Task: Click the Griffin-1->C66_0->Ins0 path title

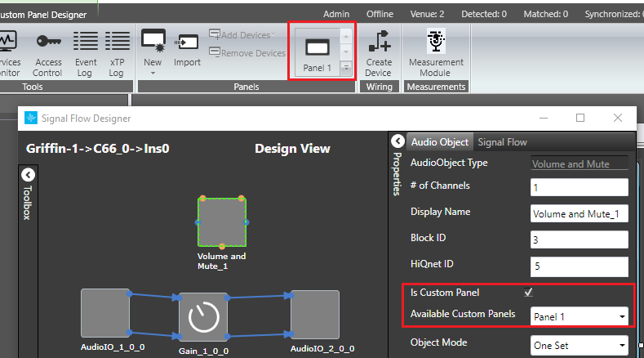Action: pos(98,149)
